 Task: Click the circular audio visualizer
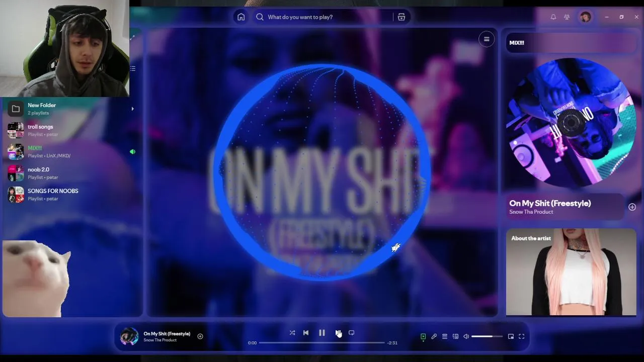(322, 172)
